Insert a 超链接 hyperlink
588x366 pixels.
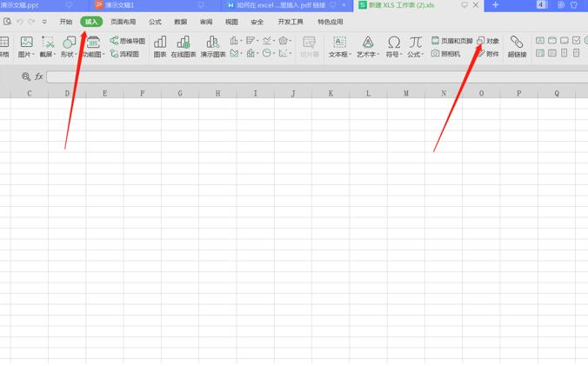pyautogui.click(x=518, y=47)
